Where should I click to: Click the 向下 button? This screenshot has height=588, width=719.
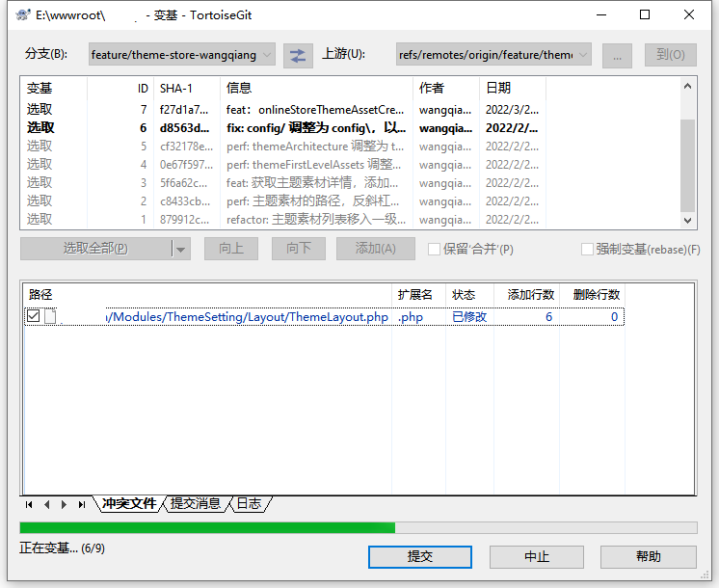pyautogui.click(x=299, y=249)
